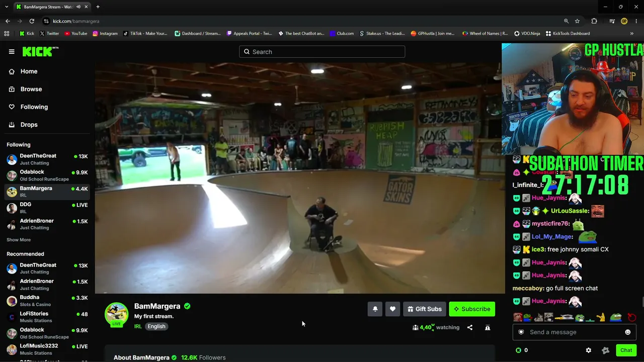Open the browser media control icon
This screenshot has width=644, height=362.
pyautogui.click(x=612, y=21)
